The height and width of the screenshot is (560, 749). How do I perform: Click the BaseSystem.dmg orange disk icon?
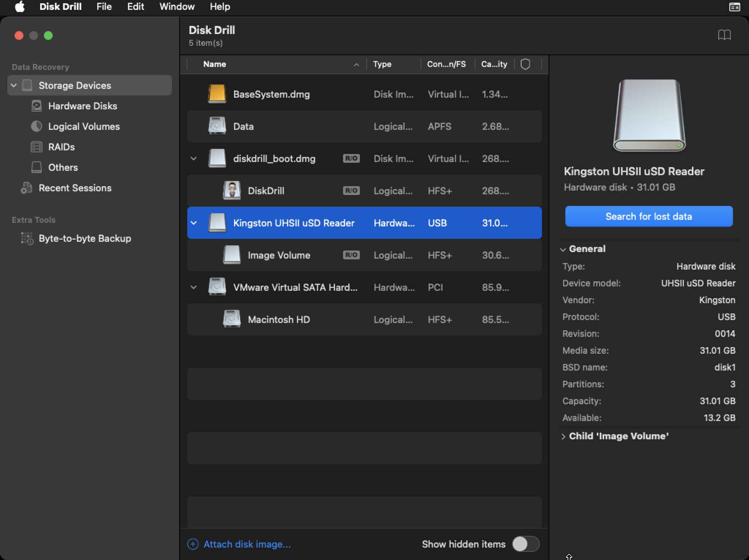pyautogui.click(x=217, y=94)
